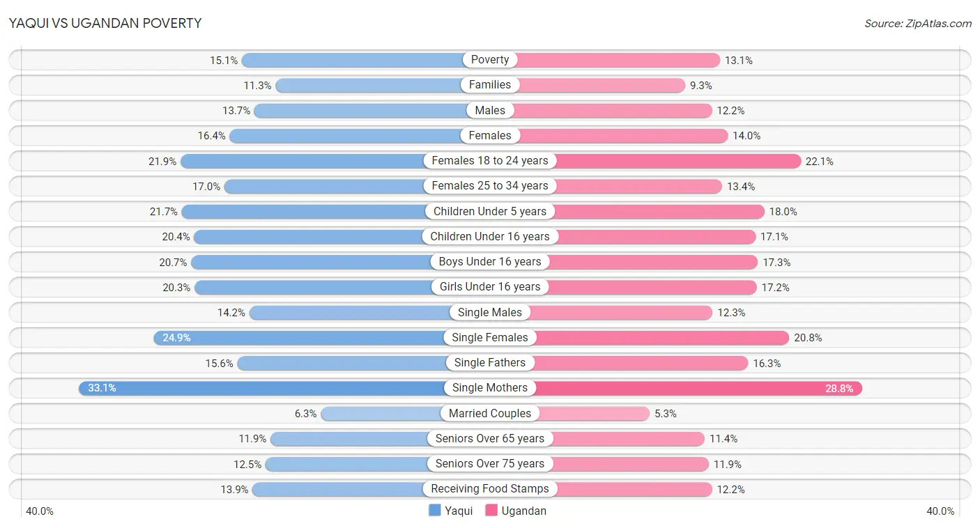Select the Boys Under 16 years label
This screenshot has height=528, width=980.
pos(490,262)
